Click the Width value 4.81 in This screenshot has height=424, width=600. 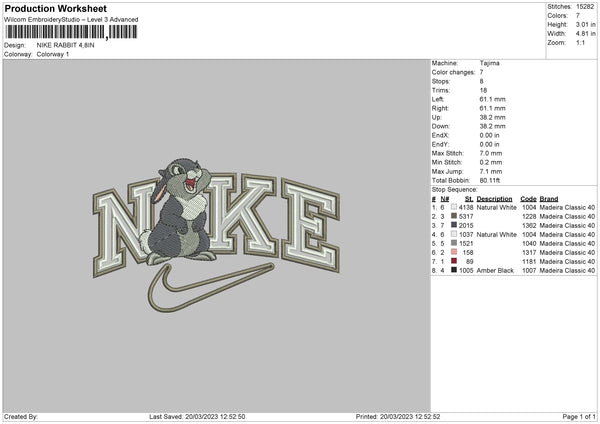pos(585,34)
